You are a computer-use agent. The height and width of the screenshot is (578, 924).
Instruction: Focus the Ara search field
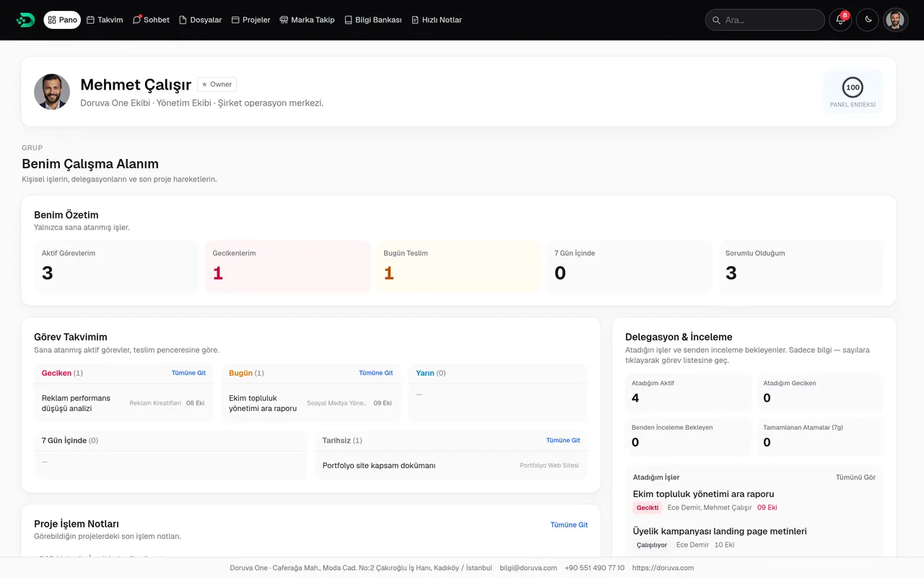[x=765, y=20]
